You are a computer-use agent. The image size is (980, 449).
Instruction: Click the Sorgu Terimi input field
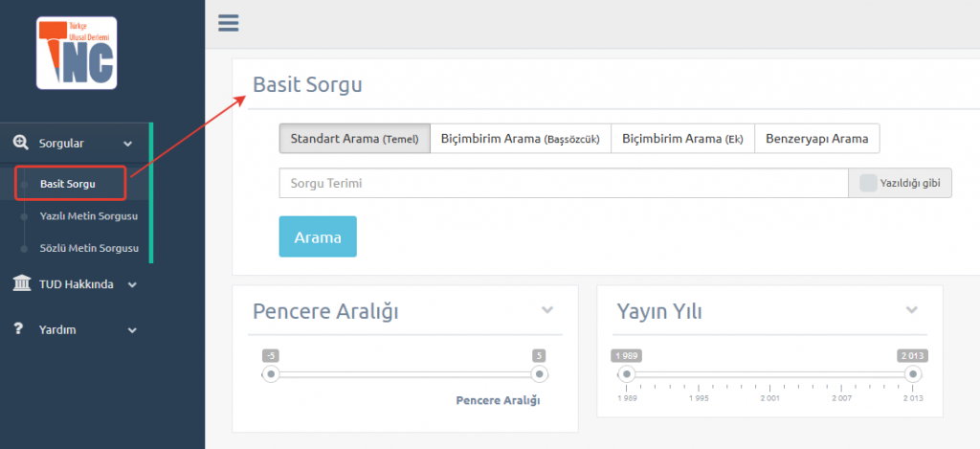click(563, 183)
